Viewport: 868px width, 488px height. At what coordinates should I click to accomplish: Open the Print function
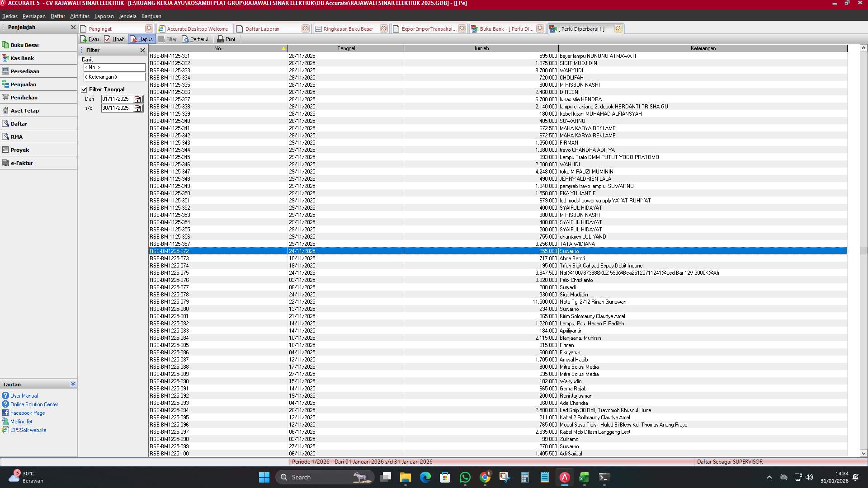pyautogui.click(x=226, y=39)
